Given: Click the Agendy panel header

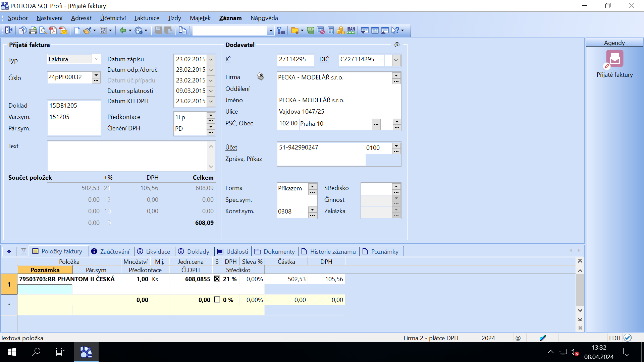Looking at the screenshot, I should tap(614, 43).
